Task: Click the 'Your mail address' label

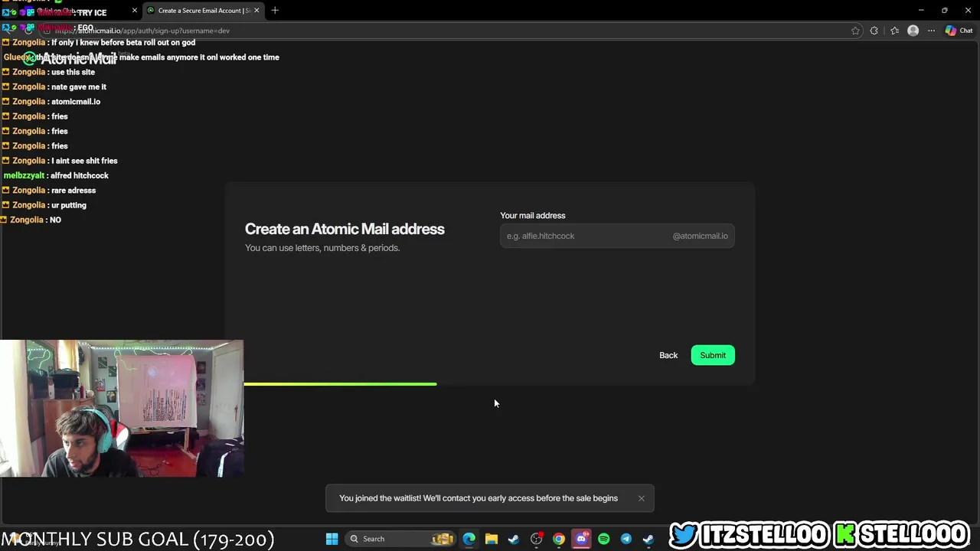Action: (x=533, y=215)
